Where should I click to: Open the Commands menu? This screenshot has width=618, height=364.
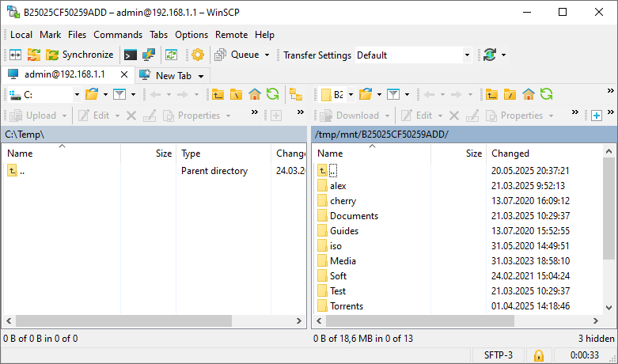[118, 35]
